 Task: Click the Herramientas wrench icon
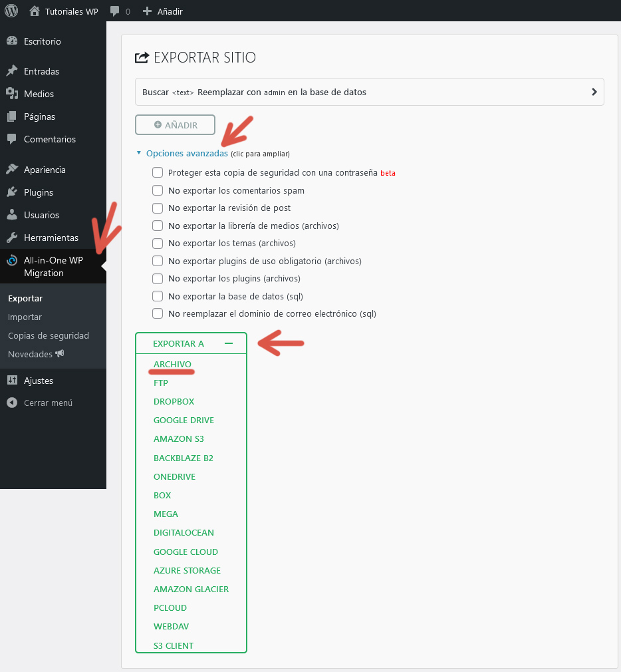pos(12,238)
